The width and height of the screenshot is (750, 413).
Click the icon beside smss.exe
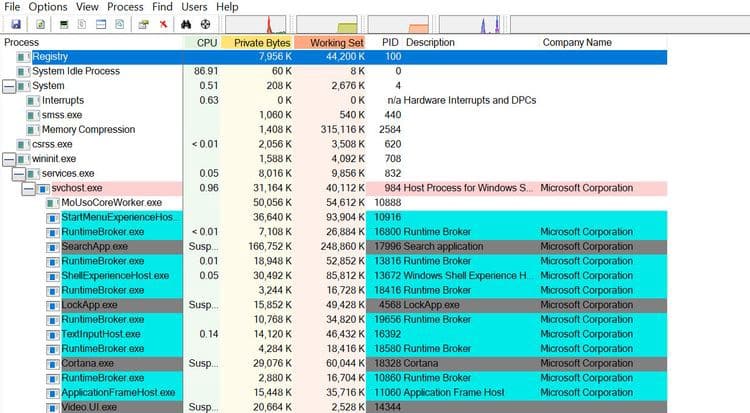point(32,115)
